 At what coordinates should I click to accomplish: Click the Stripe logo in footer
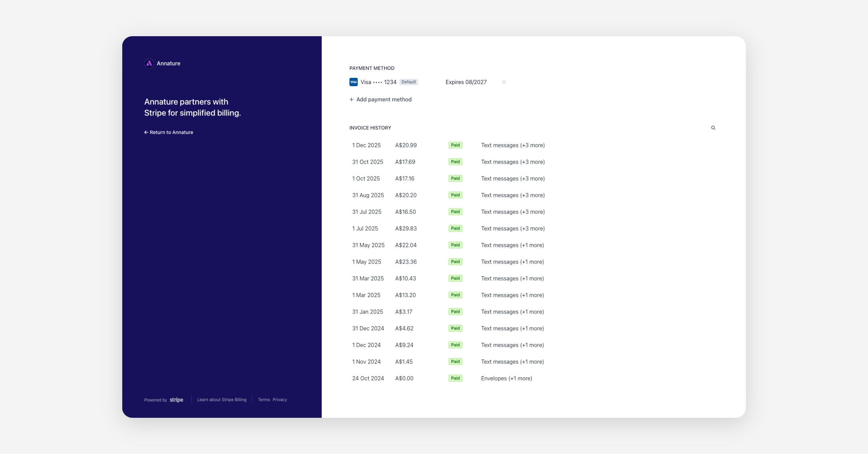point(176,400)
